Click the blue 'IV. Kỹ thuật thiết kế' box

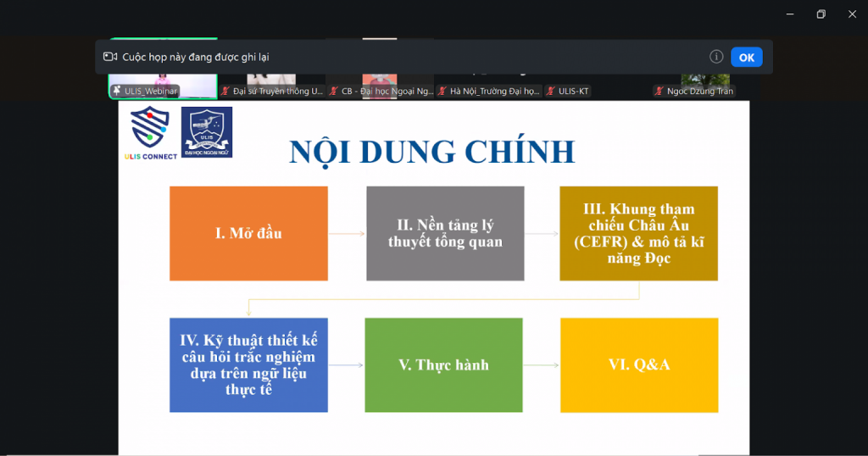tap(248, 364)
